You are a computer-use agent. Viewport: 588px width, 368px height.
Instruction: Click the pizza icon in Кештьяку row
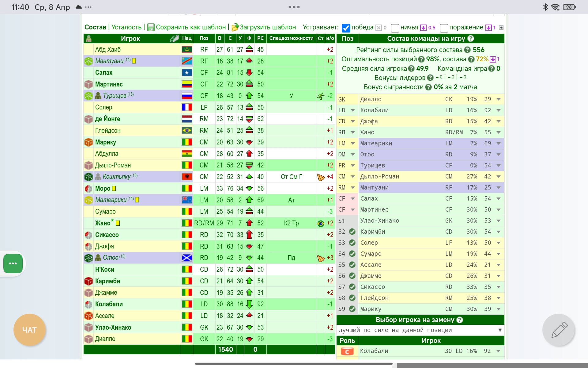coord(320,177)
